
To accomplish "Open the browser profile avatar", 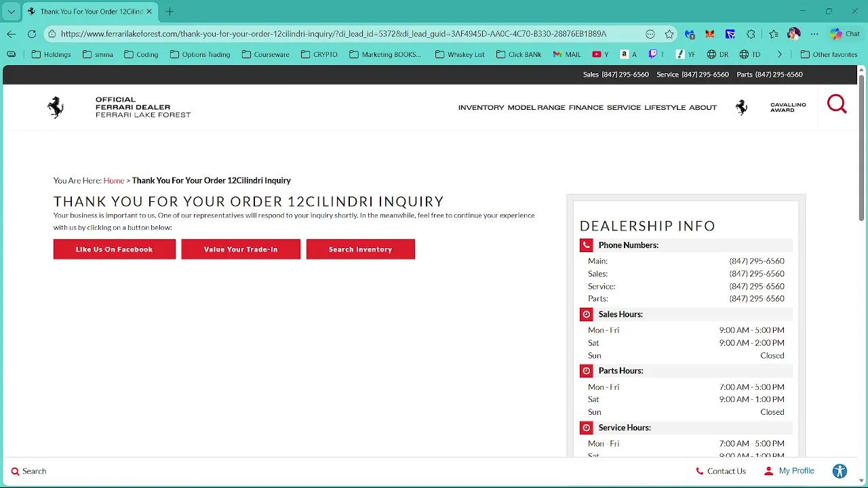I will pyautogui.click(x=794, y=34).
